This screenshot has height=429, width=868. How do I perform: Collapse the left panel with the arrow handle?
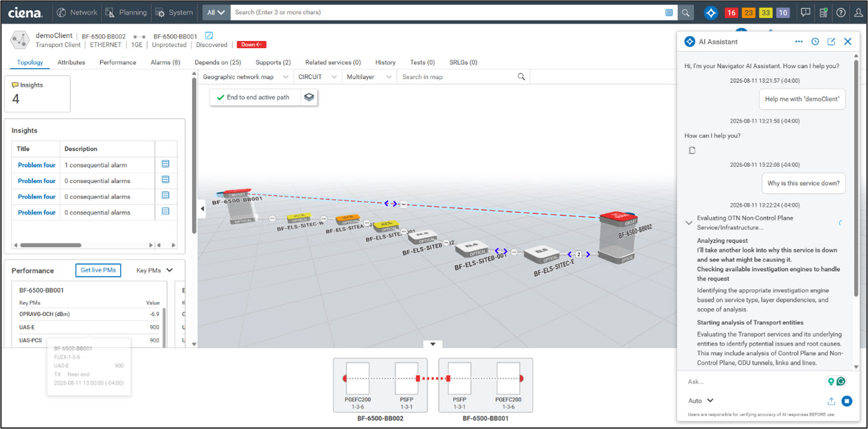coord(202,208)
